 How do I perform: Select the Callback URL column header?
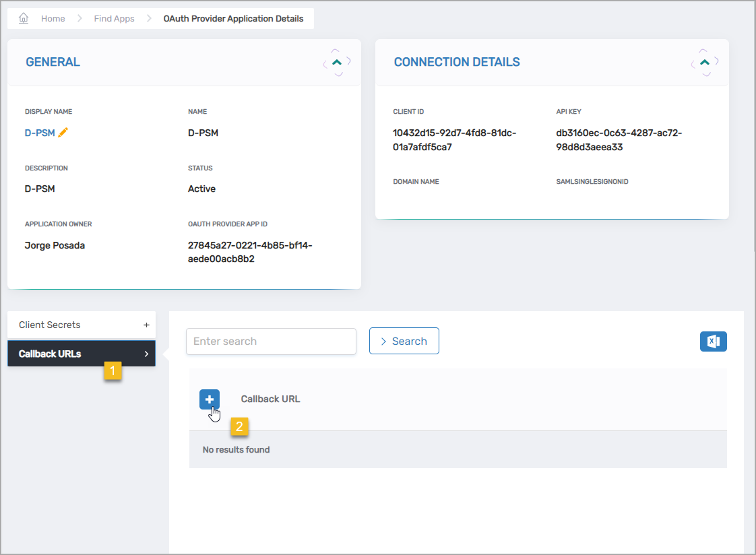[270, 399]
